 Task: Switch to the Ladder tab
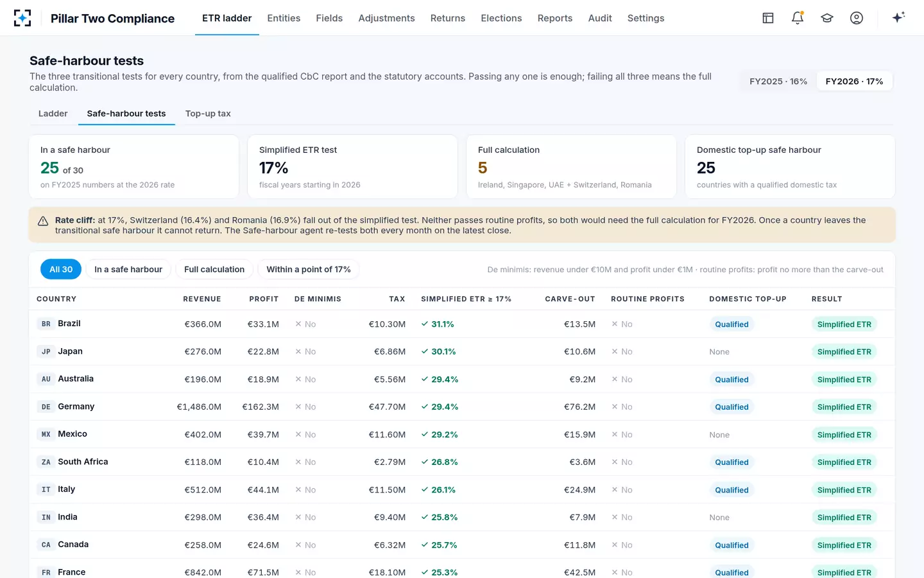click(53, 114)
